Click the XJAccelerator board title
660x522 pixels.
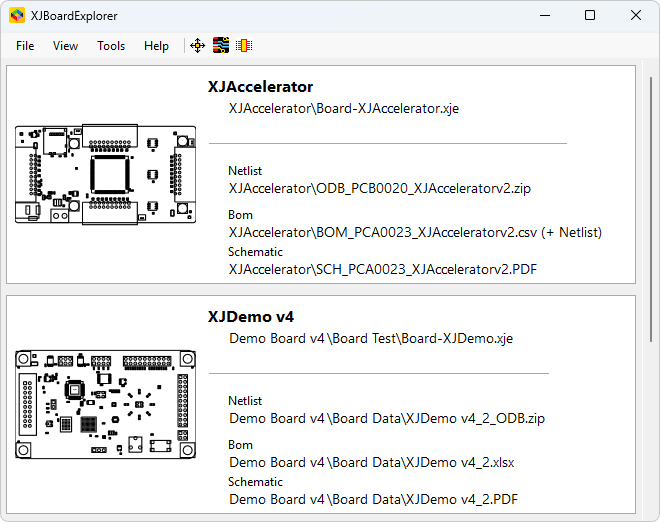(x=260, y=87)
